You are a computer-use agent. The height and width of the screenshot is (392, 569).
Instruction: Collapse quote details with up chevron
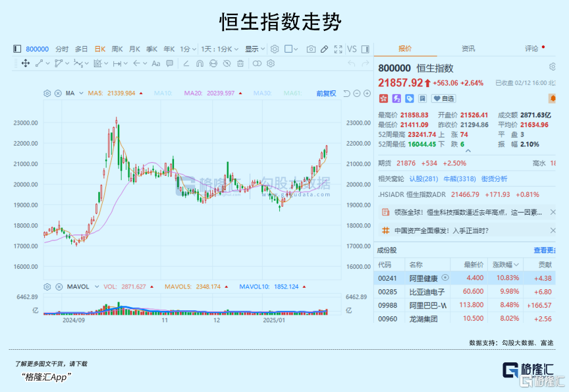[x=468, y=151]
